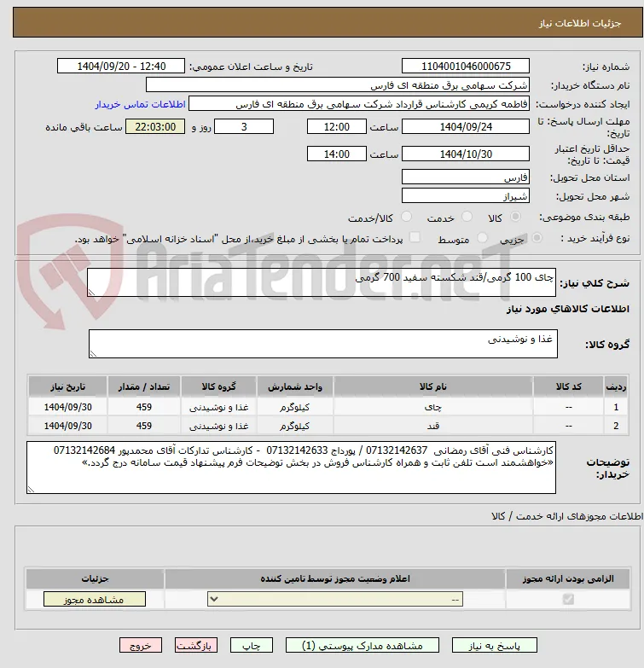
Task: Click the price validity time 14:00
Action: click(336, 154)
